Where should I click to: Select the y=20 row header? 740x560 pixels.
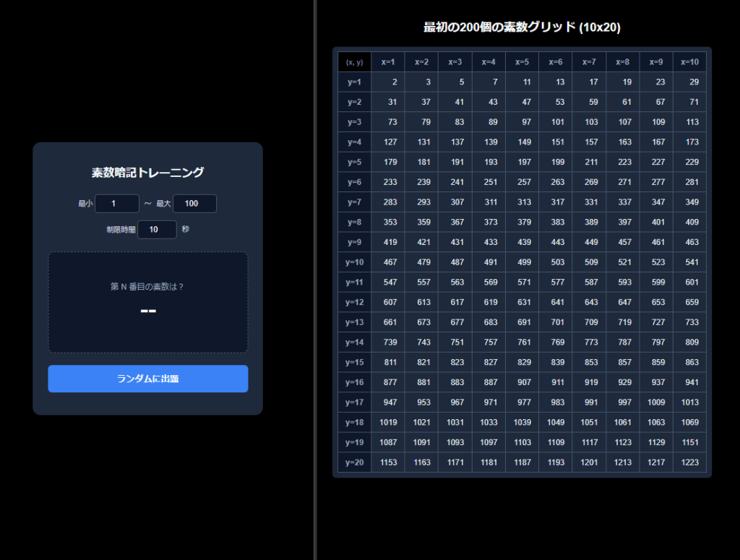click(354, 462)
